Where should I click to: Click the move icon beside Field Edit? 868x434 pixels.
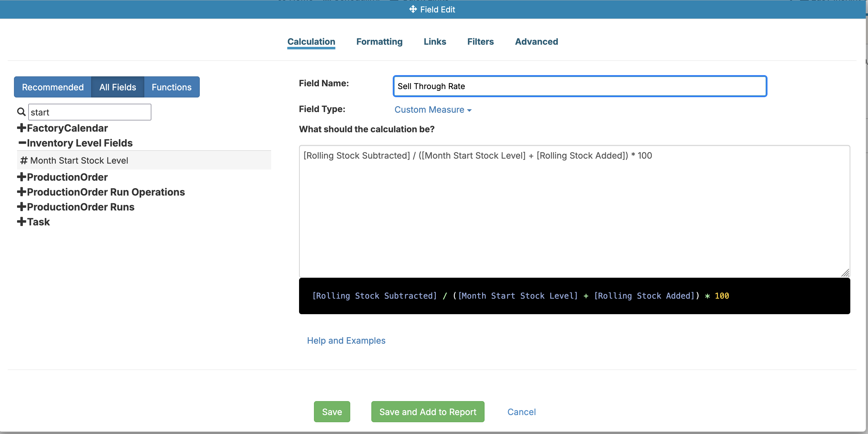413,9
